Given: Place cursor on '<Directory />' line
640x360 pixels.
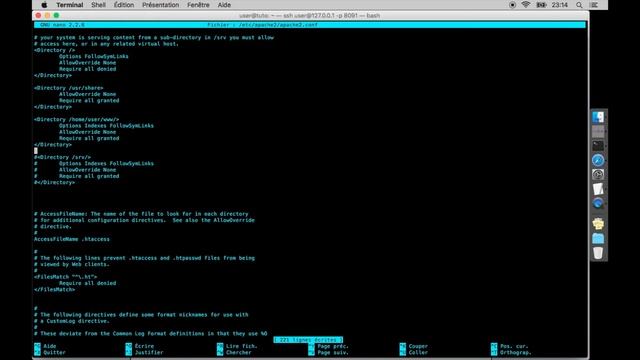Looking at the screenshot, I should 55,50.
